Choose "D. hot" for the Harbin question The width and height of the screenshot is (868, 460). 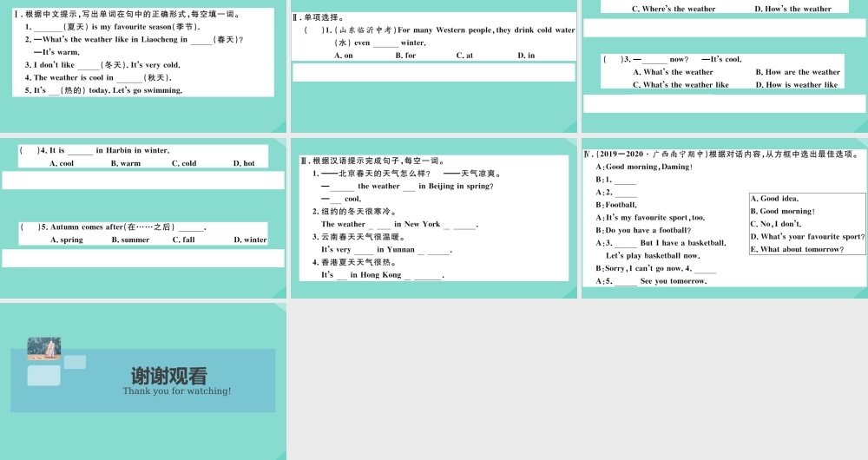pyautogui.click(x=244, y=163)
